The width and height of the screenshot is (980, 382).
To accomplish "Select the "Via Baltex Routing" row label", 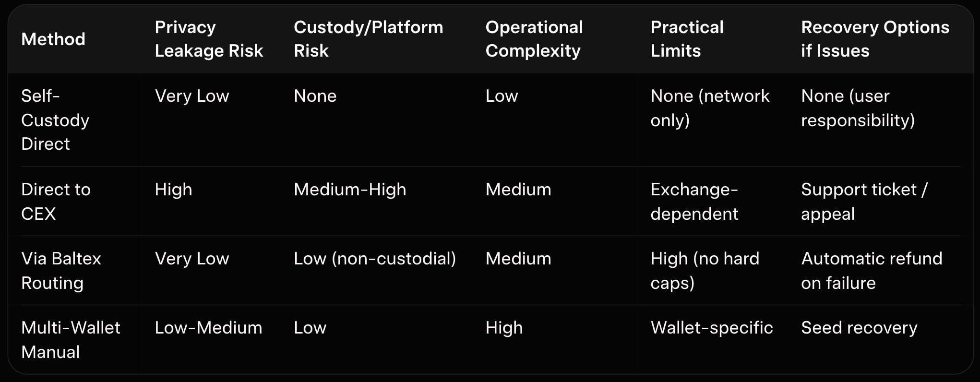I will click(61, 271).
